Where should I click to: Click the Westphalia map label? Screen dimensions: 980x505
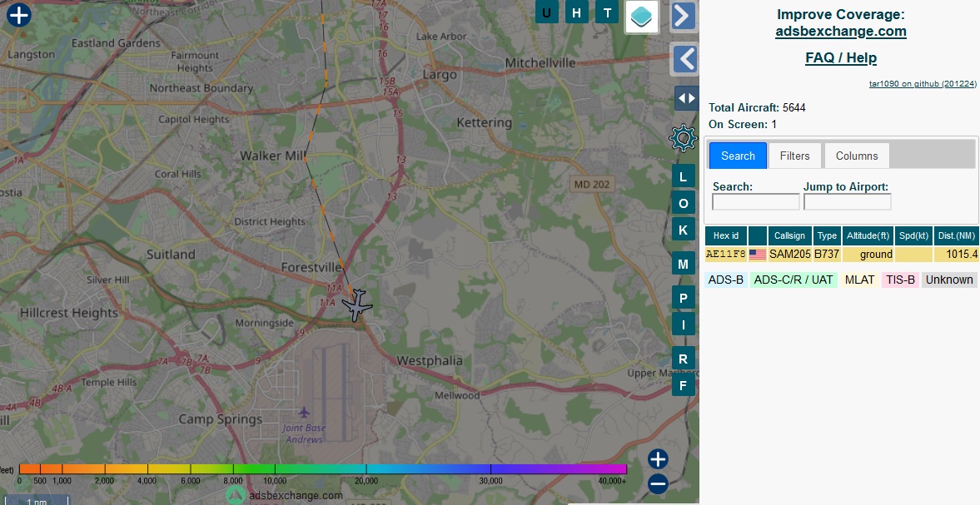coord(430,361)
